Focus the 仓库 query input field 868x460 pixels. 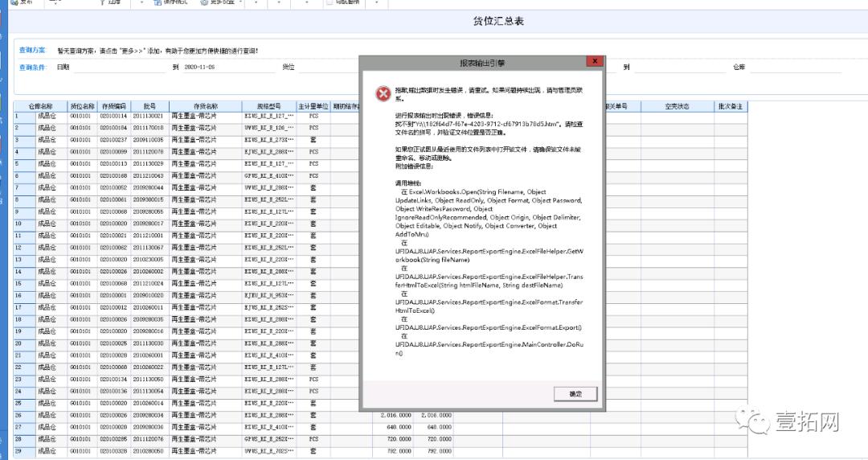pos(796,67)
